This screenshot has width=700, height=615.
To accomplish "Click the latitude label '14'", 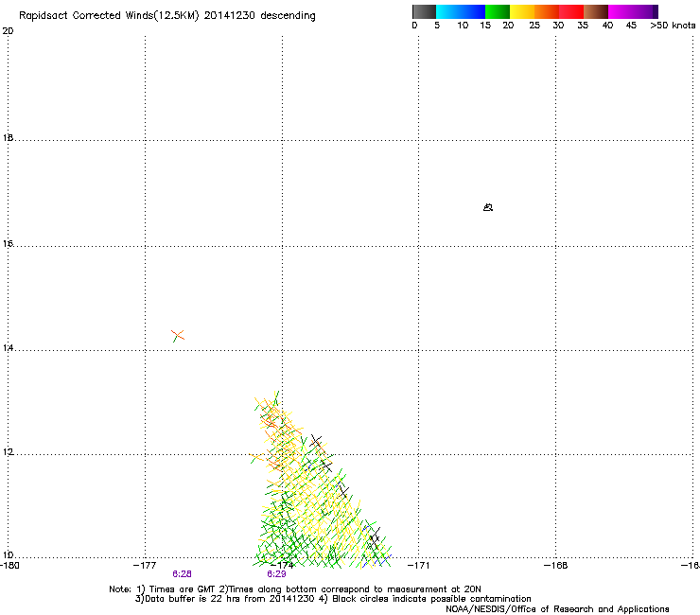I will (8, 347).
